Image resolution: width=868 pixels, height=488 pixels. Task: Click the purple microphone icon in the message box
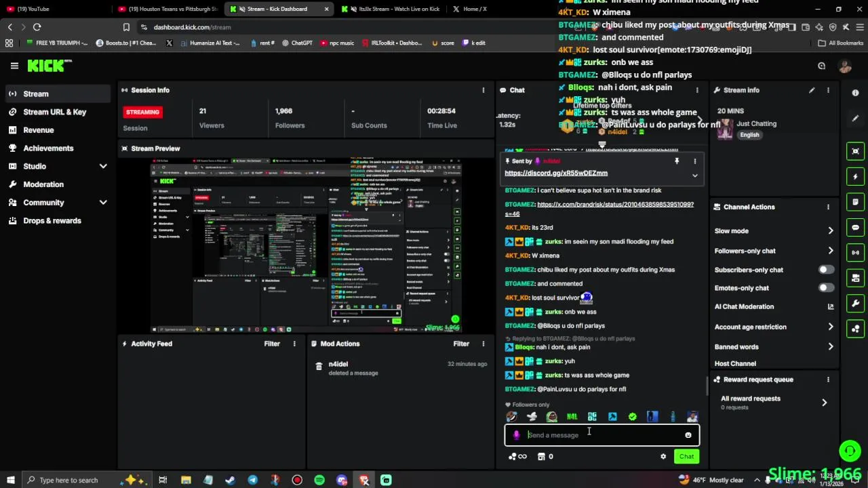(x=517, y=435)
